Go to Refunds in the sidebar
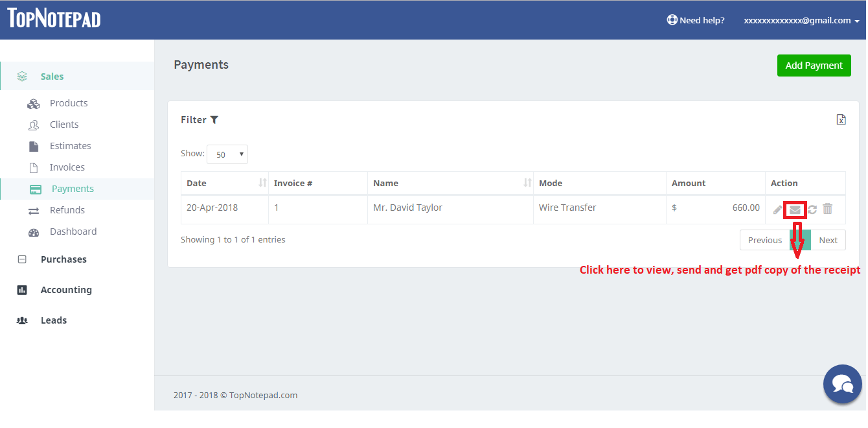The height and width of the screenshot is (428, 868). (x=67, y=210)
